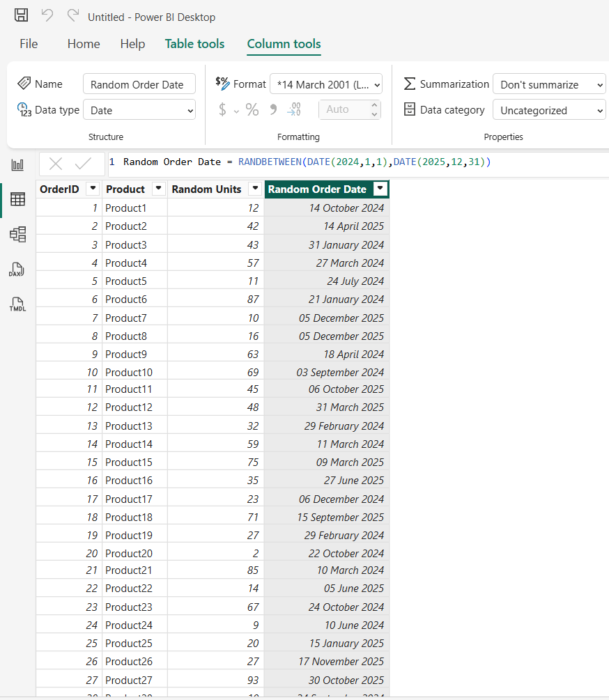
Task: Switch to the Home tab
Action: pyautogui.click(x=84, y=44)
